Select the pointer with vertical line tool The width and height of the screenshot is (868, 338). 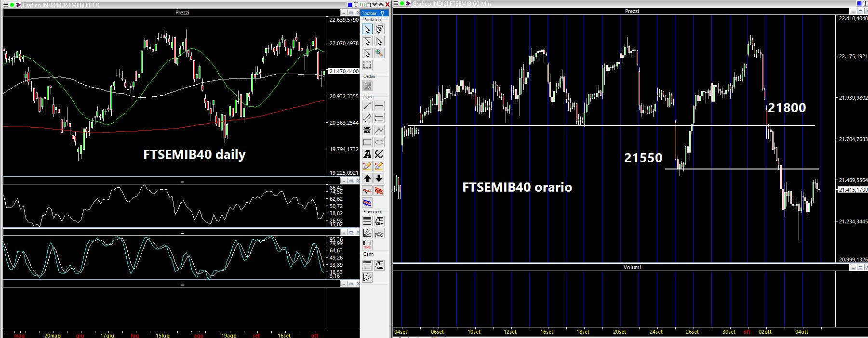[x=379, y=41]
